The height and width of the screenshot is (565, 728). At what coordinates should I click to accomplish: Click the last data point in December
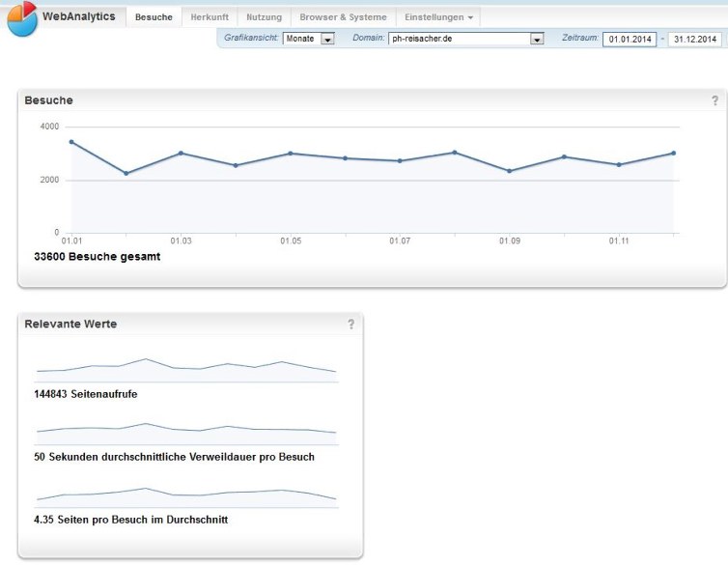coord(673,153)
